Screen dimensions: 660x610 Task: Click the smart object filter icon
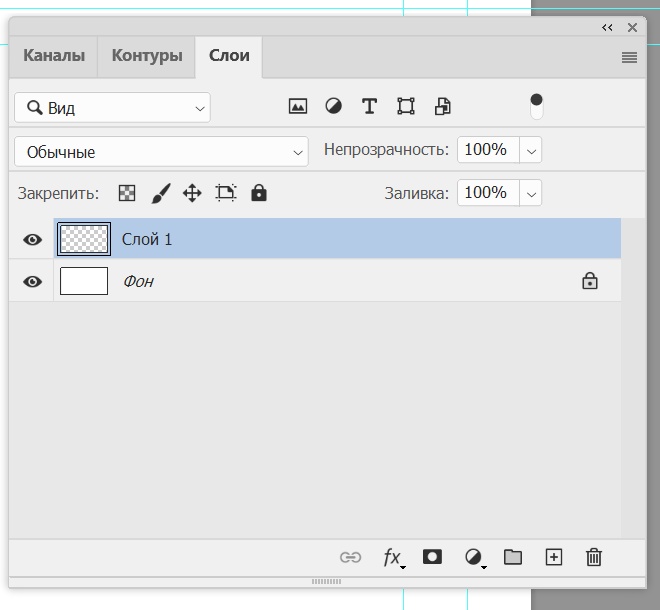[443, 106]
